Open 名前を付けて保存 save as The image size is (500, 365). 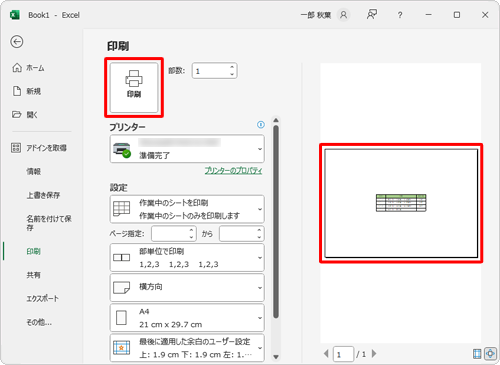tap(49, 223)
